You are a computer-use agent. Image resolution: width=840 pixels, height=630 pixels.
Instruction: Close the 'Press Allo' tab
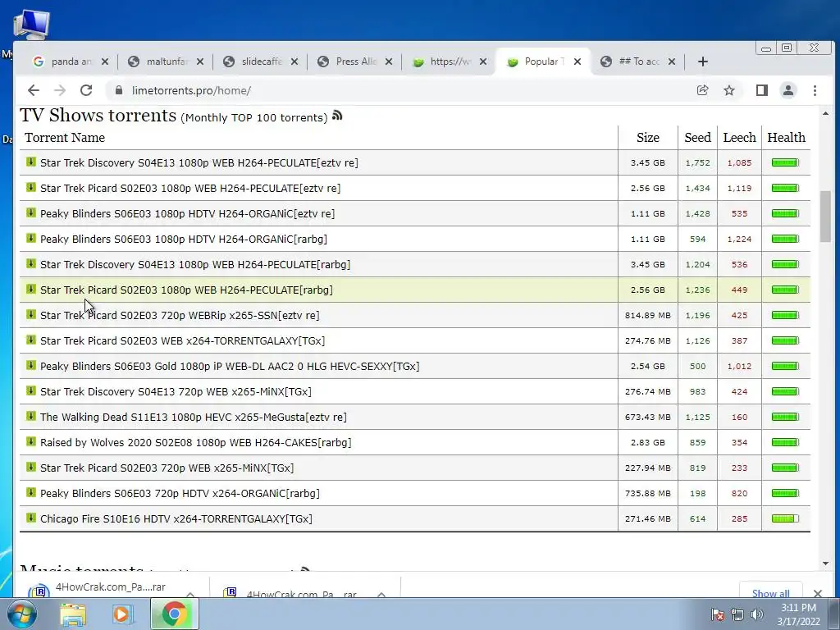(389, 62)
